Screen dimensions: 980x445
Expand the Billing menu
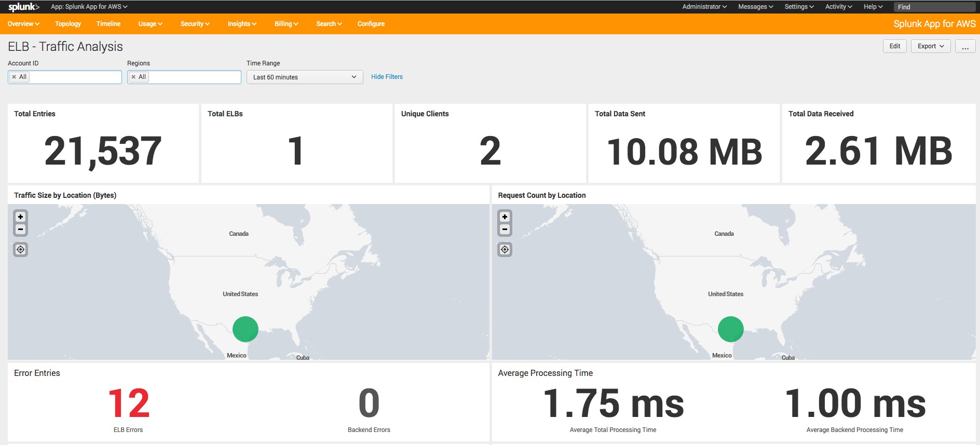pyautogui.click(x=287, y=24)
